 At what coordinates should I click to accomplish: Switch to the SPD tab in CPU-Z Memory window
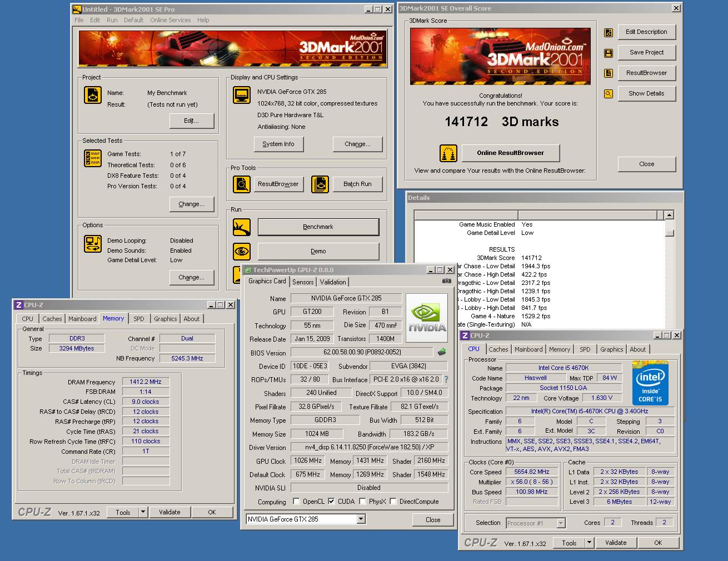pyautogui.click(x=139, y=319)
